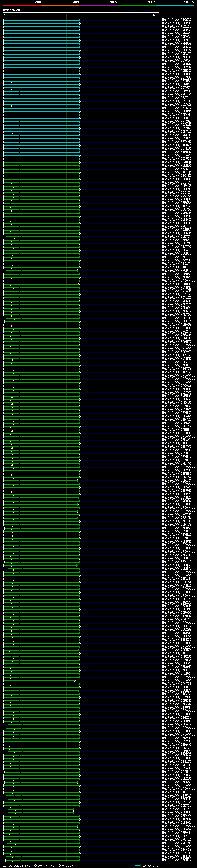Open hit UniRef100_Q9LR33
Image resolution: width=197 pixels, height=868 pixels.
click(177, 23)
